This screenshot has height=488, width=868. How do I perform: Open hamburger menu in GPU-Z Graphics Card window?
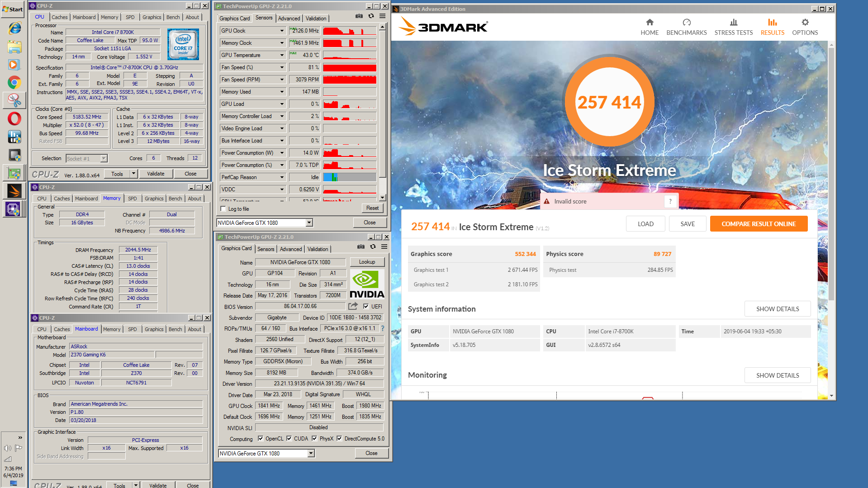[x=384, y=247]
